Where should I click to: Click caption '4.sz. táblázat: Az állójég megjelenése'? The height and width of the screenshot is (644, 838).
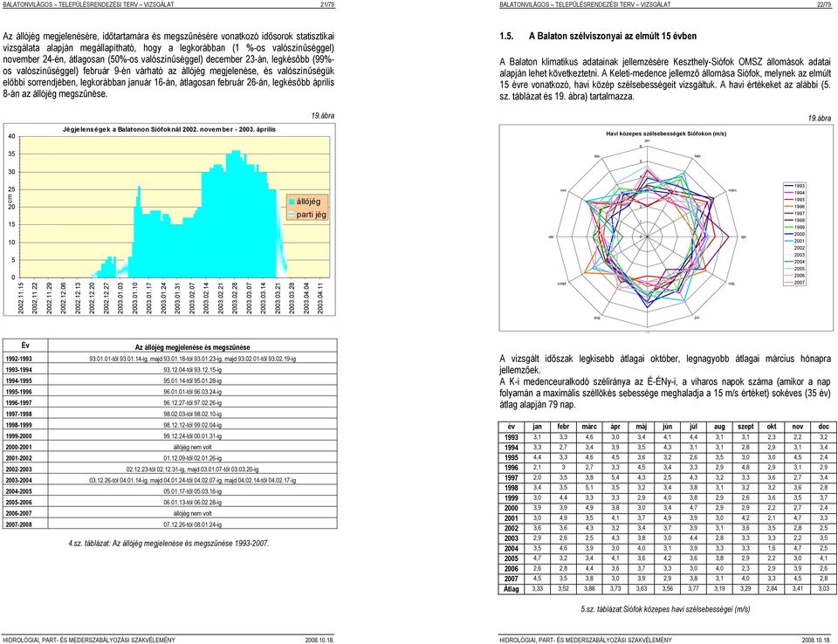coord(168,544)
